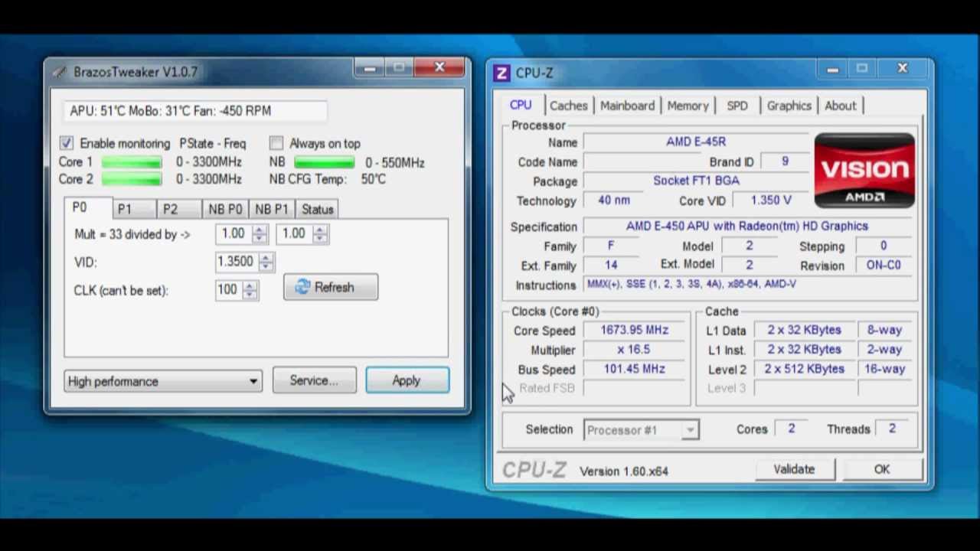
Task: Click the first multiplier divider spinner arrows
Action: 260,234
